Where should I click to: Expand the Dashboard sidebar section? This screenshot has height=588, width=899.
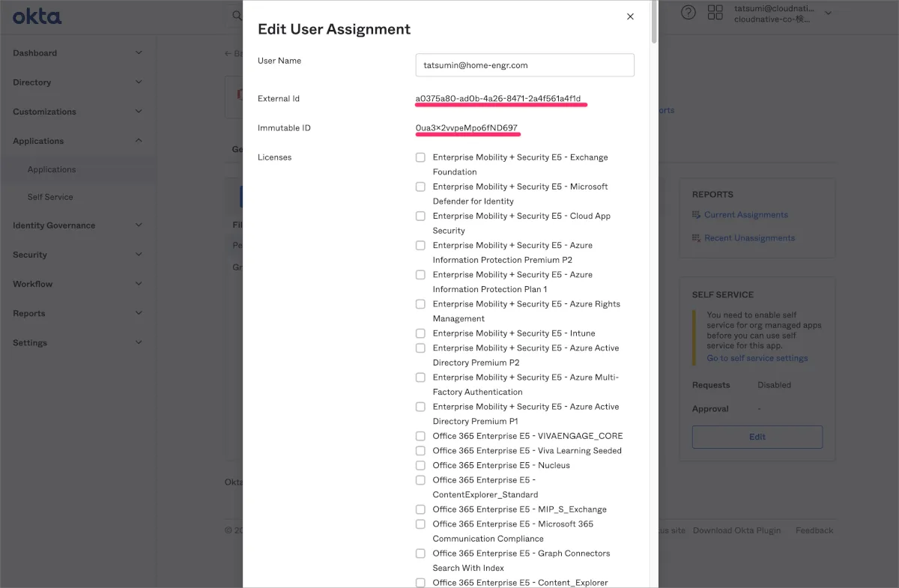[138, 52]
